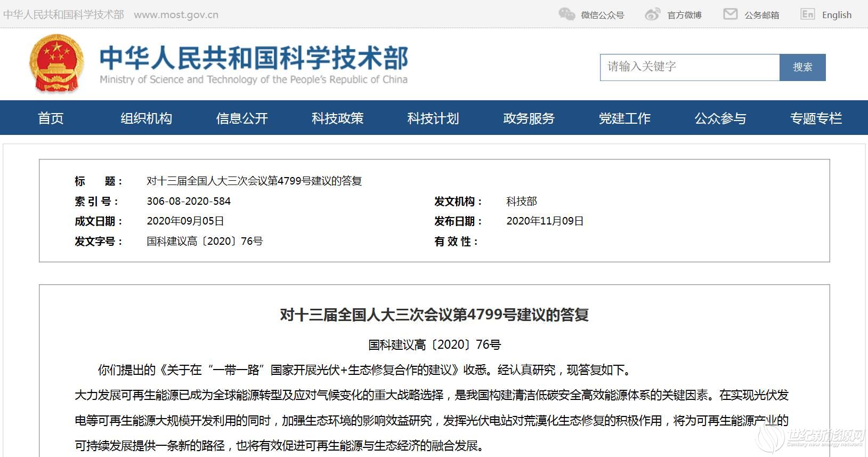Open the 公务邮箱 link
This screenshot has width=868, height=457.
(x=761, y=15)
